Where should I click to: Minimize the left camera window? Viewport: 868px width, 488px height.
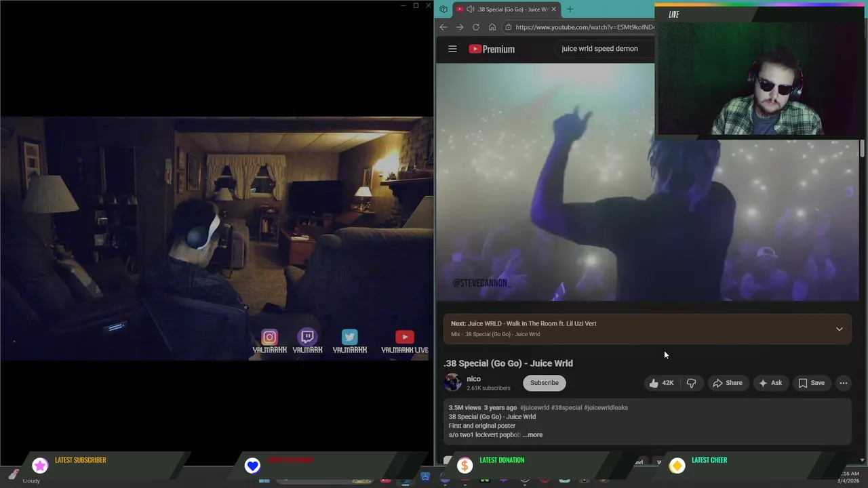[x=403, y=5]
